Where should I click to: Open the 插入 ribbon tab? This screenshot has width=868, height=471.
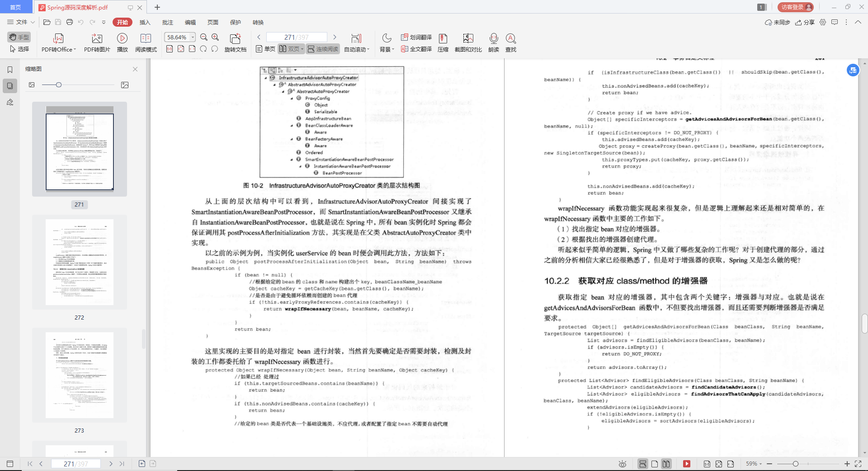coord(145,22)
